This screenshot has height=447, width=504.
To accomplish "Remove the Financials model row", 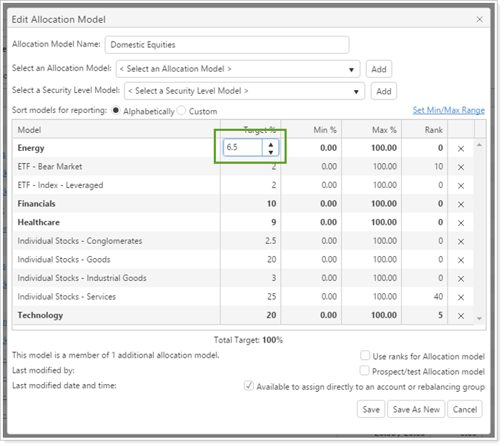I will 460,204.
